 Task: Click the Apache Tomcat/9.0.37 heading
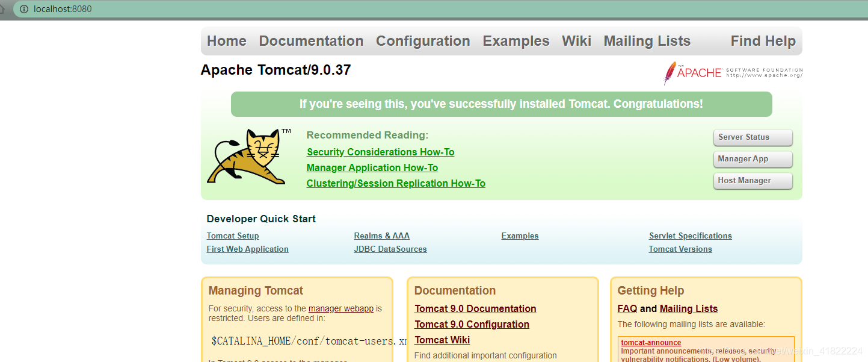pyautogui.click(x=275, y=70)
